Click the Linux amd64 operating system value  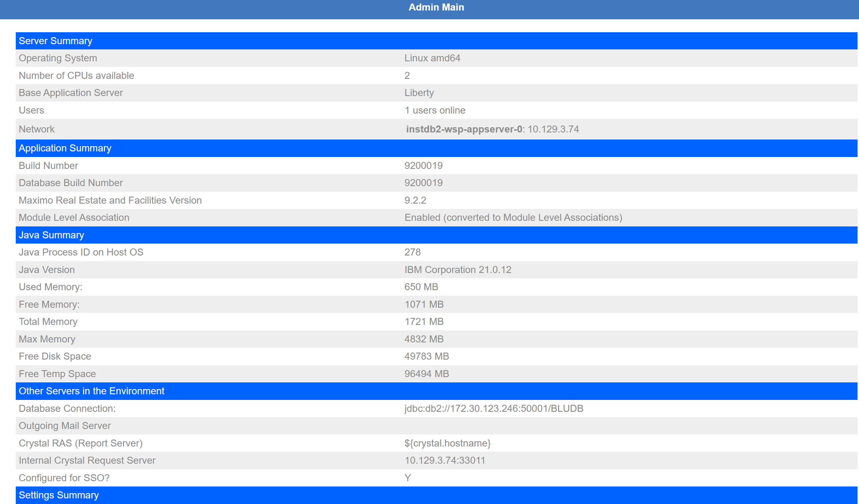(432, 58)
